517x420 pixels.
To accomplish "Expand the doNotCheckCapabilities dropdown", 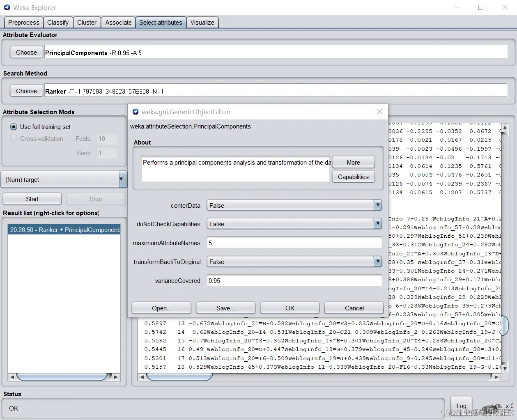I will pyautogui.click(x=294, y=224).
